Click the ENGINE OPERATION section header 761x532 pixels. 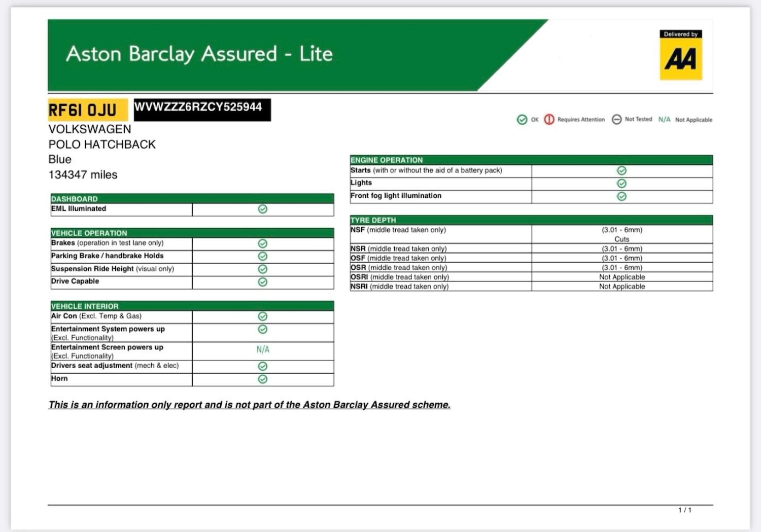387,160
